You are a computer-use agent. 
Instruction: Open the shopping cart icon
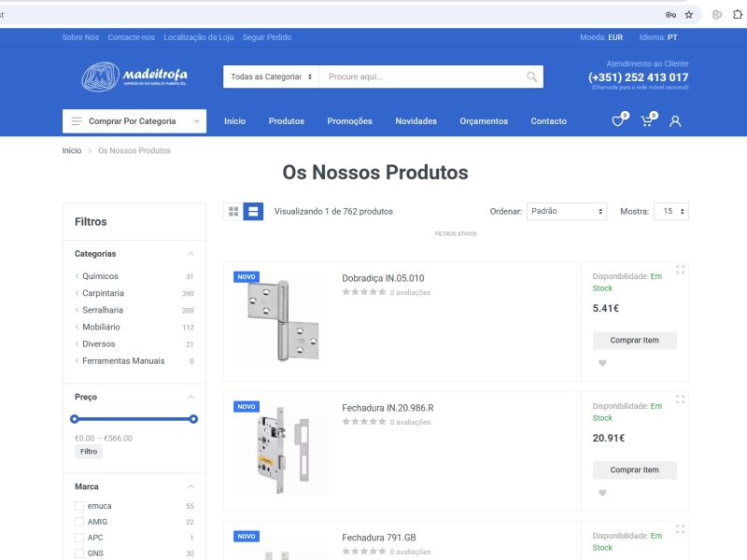click(647, 121)
